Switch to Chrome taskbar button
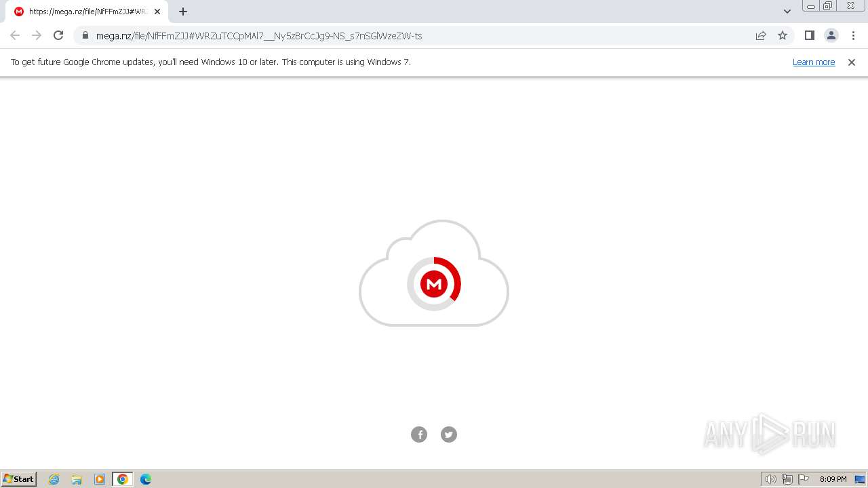The width and height of the screenshot is (868, 488). [x=123, y=479]
